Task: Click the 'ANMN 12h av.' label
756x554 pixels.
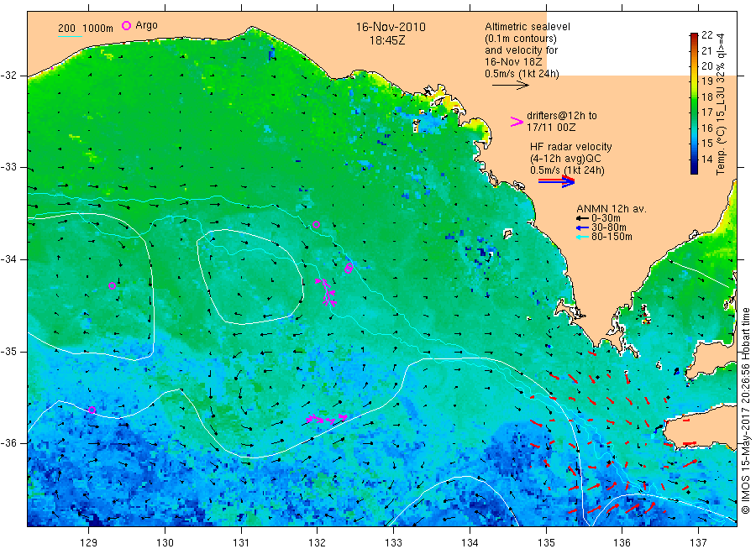Action: [x=612, y=209]
